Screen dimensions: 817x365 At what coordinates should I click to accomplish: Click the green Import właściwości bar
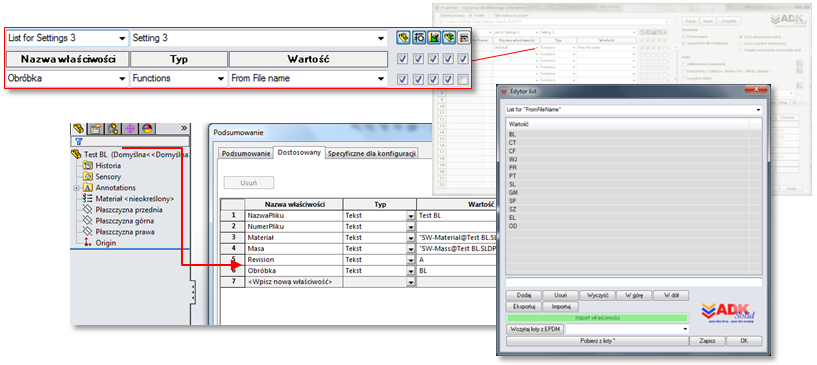597,318
